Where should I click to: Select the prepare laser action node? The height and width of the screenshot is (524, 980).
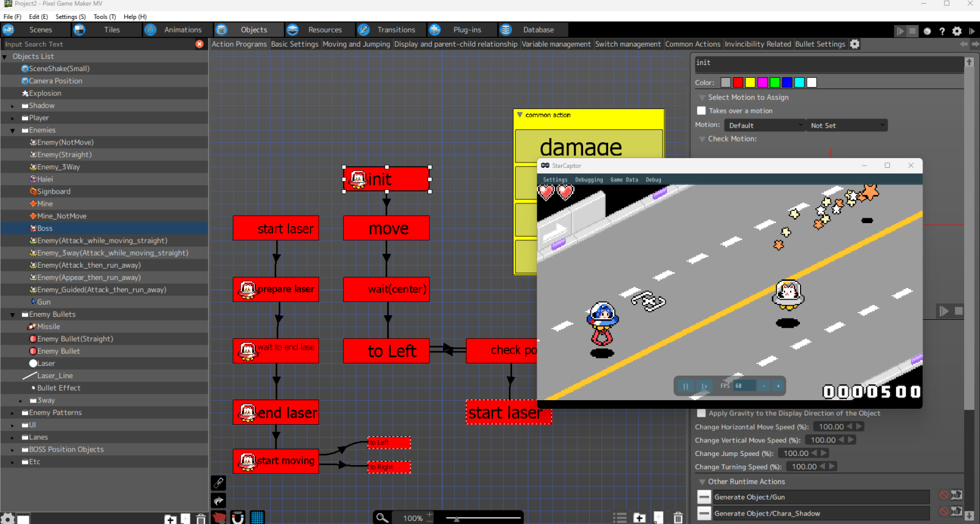click(276, 289)
